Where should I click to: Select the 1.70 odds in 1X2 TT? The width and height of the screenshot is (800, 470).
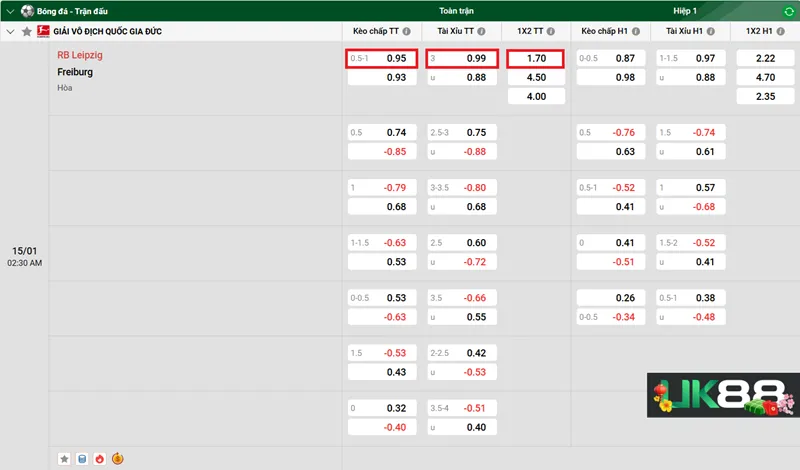(536, 59)
